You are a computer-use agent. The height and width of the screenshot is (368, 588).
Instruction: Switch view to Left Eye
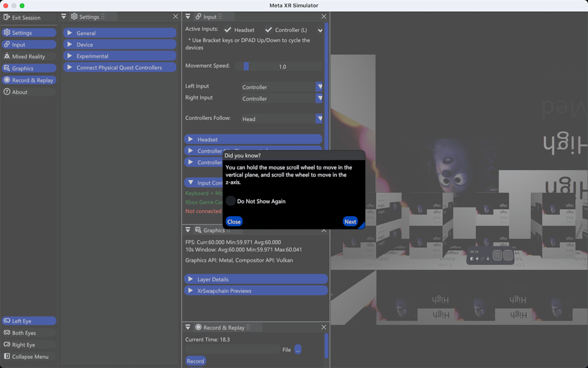coord(28,321)
